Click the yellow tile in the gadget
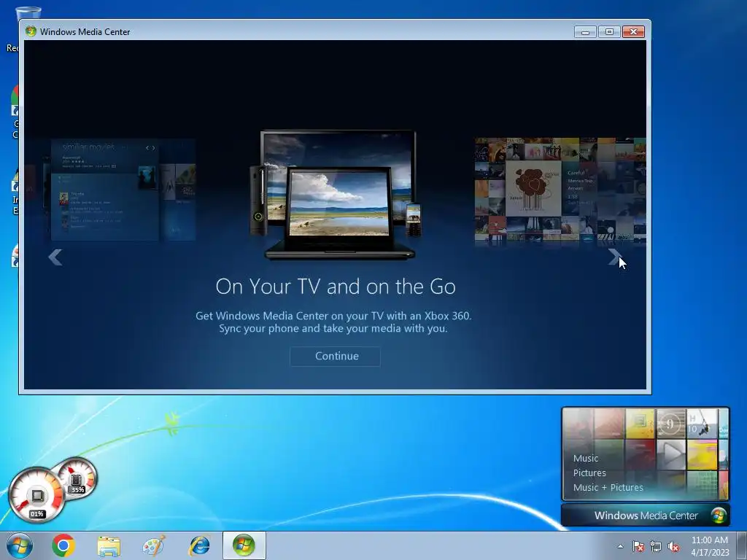Viewport: 747px width, 560px height. 640,423
